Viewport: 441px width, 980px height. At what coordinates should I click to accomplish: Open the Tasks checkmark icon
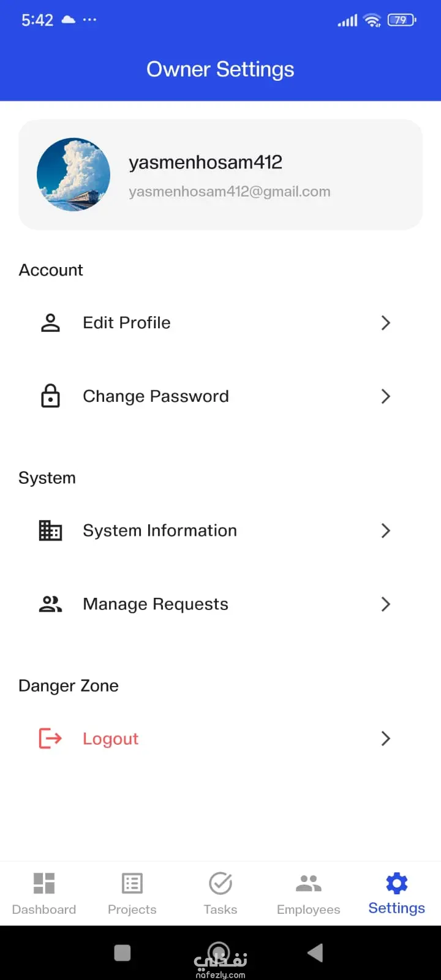click(221, 883)
